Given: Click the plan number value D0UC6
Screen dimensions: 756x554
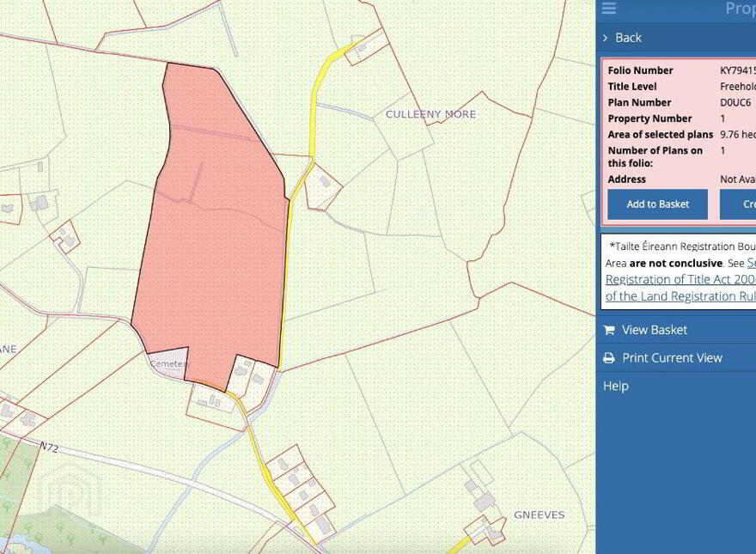Looking at the screenshot, I should tap(735, 103).
